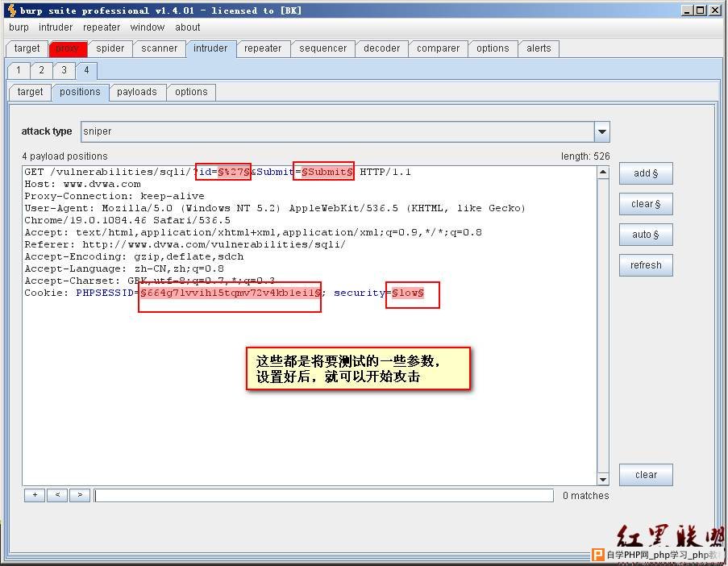Open the spider tab
This screenshot has height=566, width=728.
[x=110, y=48]
